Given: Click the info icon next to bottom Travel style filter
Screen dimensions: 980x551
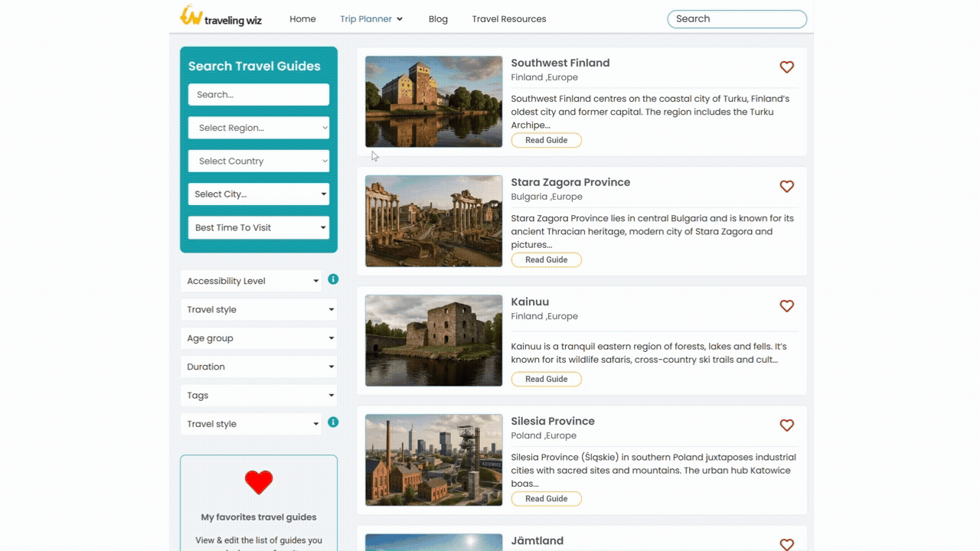Looking at the screenshot, I should pos(333,422).
